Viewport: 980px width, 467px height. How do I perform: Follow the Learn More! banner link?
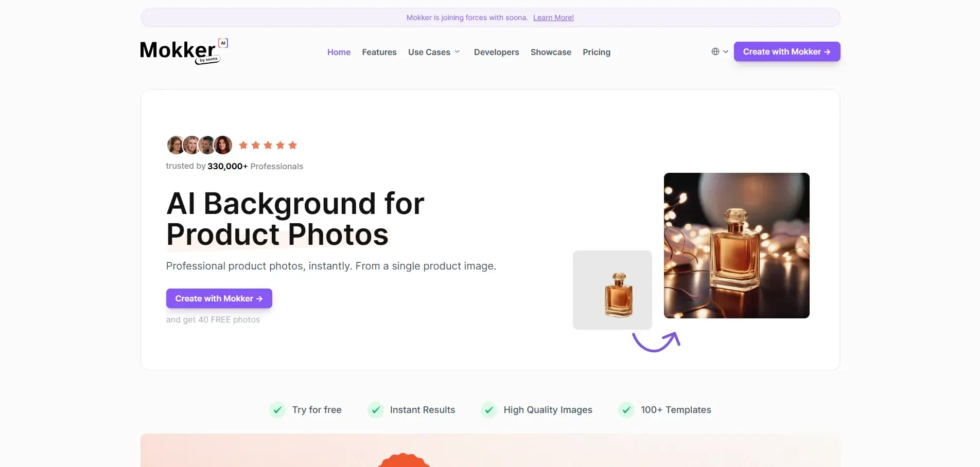click(x=553, y=17)
